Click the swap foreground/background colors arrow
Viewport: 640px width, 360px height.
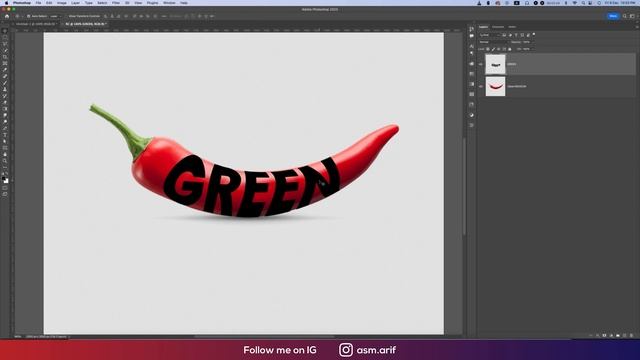7,174
